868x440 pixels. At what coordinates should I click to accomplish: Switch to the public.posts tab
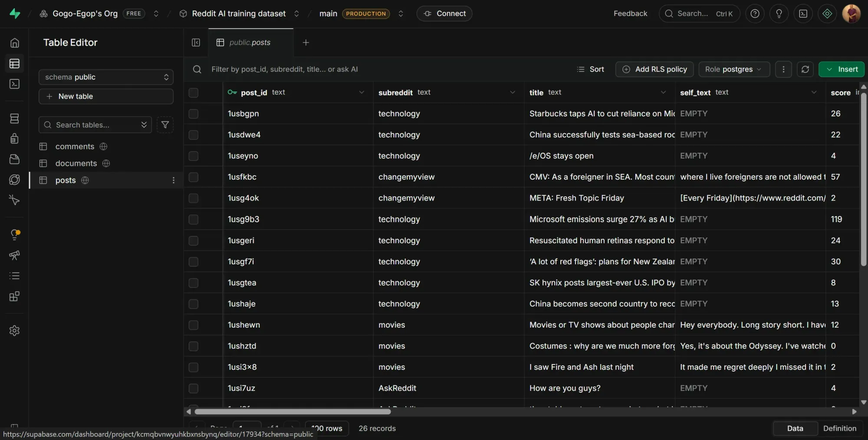250,43
